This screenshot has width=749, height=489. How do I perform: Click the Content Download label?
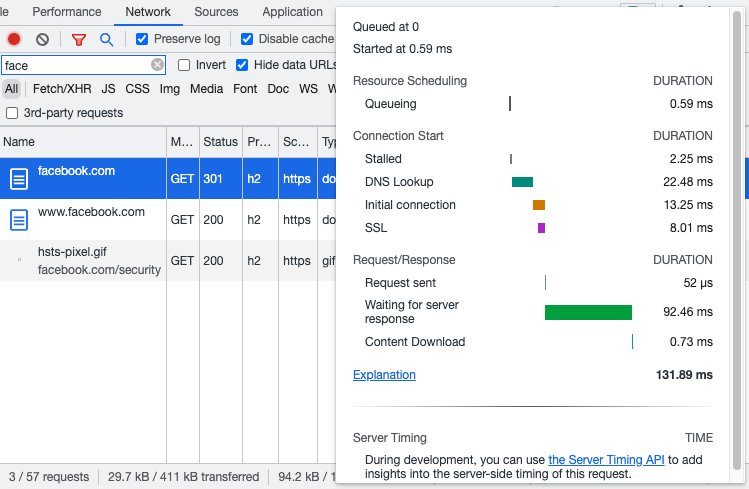pos(415,342)
